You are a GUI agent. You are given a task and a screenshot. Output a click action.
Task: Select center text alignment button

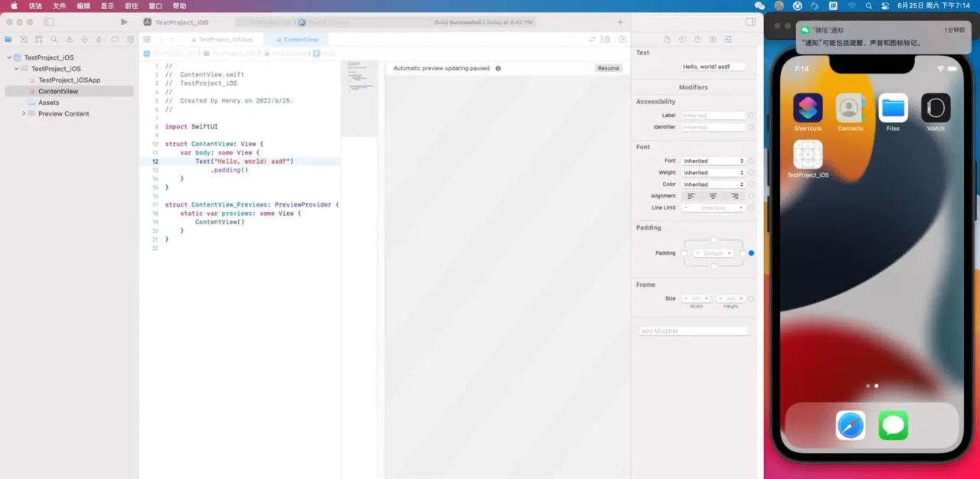[713, 196]
